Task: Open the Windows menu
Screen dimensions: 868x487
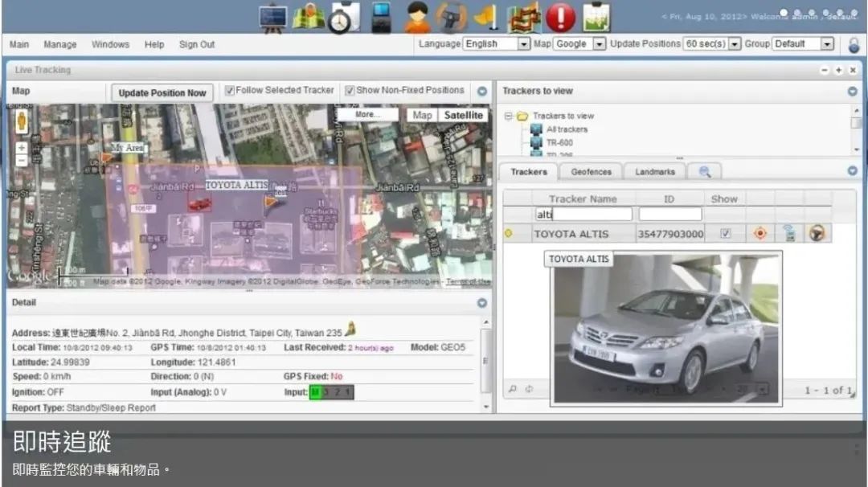Action: pos(110,44)
